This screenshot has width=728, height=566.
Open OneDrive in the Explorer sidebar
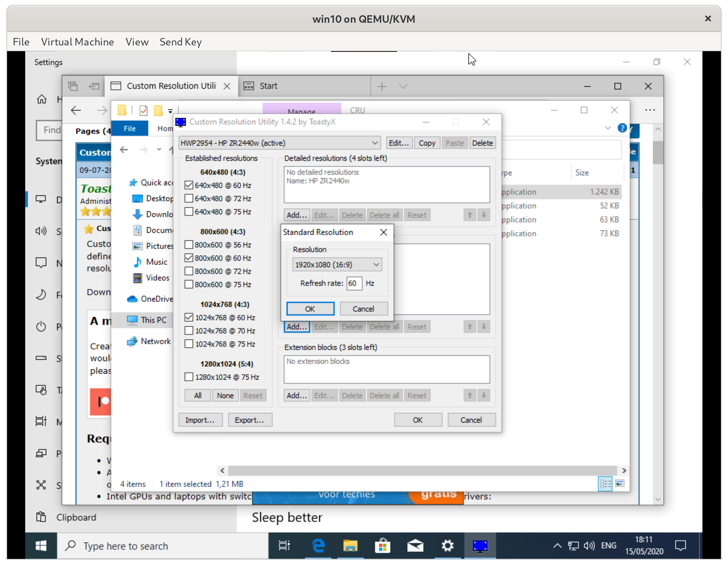click(x=153, y=299)
